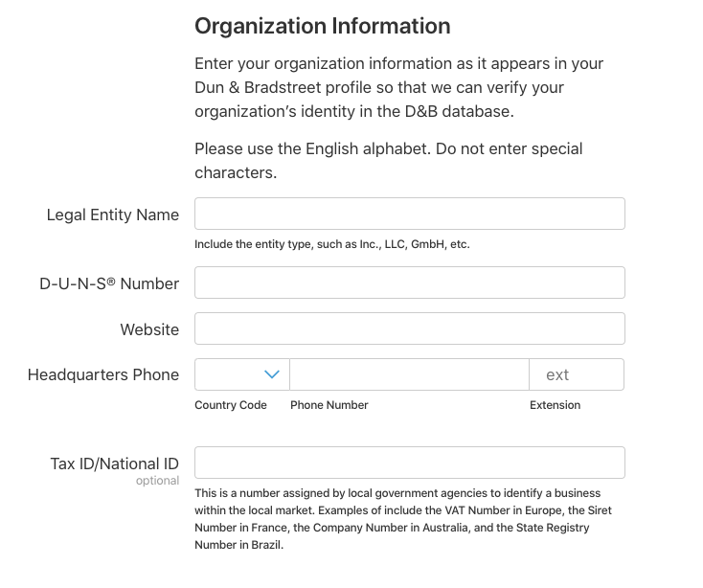Open the Country Code dropdown
This screenshot has height=588, width=703.
242,374
